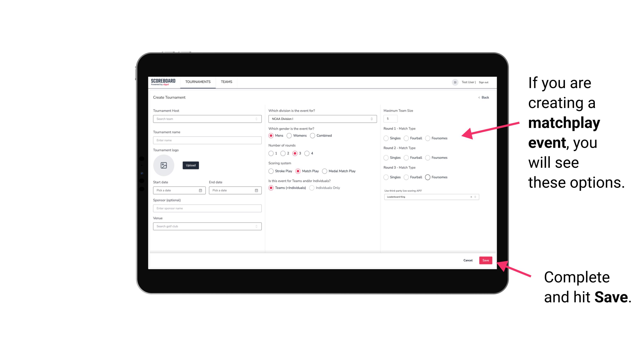This screenshot has width=644, height=346.
Task: Select the Singles Round 1 match type
Action: (x=386, y=138)
